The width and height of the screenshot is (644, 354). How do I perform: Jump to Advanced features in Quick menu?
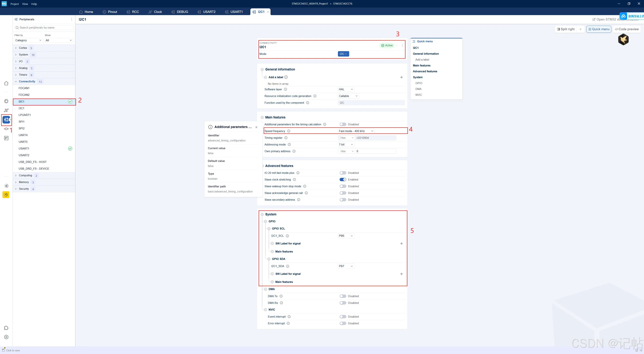425,71
